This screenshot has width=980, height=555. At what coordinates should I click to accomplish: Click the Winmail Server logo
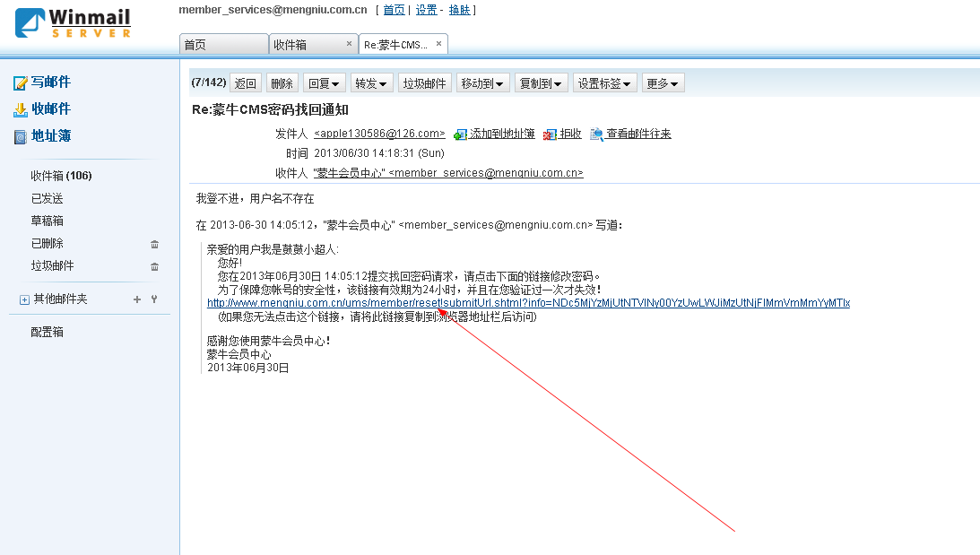click(x=74, y=23)
